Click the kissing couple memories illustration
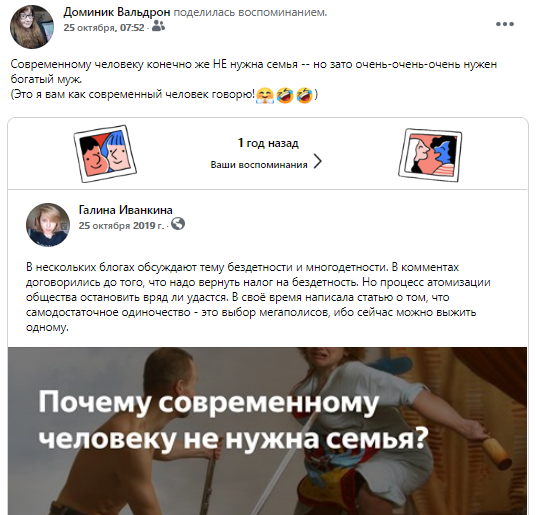 pyautogui.click(x=430, y=155)
